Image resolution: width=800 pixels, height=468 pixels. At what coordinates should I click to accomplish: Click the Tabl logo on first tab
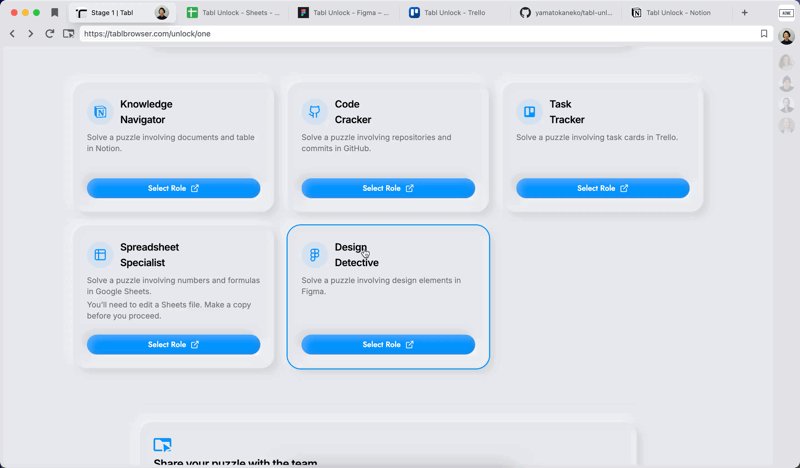(81, 13)
